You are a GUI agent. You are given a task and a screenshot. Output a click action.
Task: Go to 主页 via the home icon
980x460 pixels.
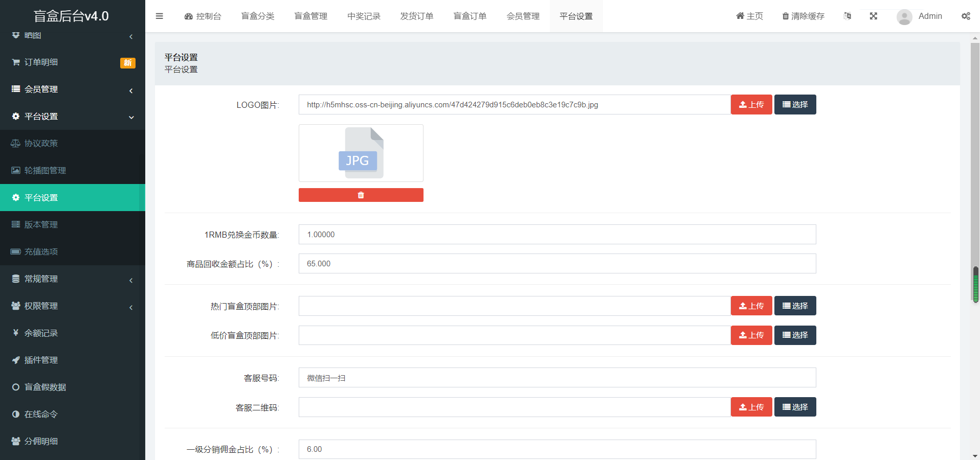749,16
